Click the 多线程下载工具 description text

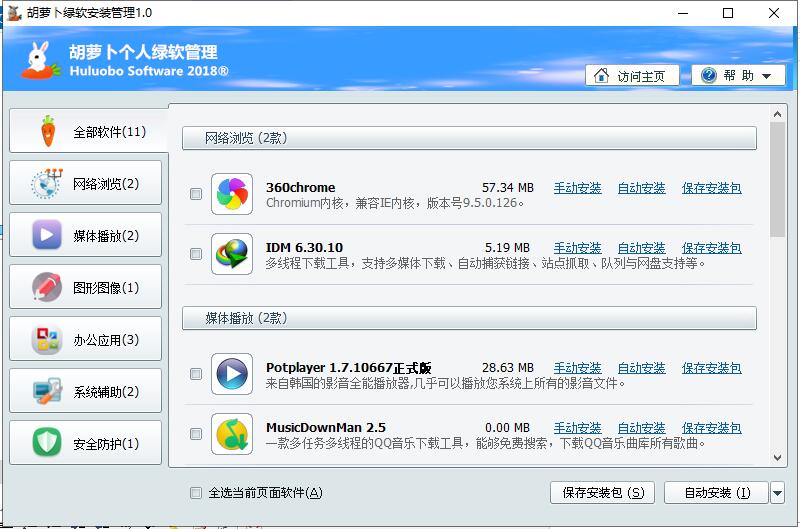coord(485,263)
